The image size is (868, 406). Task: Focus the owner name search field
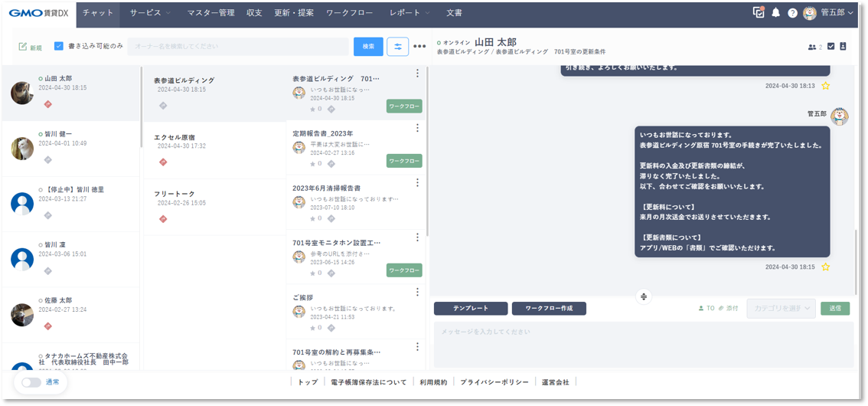(238, 47)
